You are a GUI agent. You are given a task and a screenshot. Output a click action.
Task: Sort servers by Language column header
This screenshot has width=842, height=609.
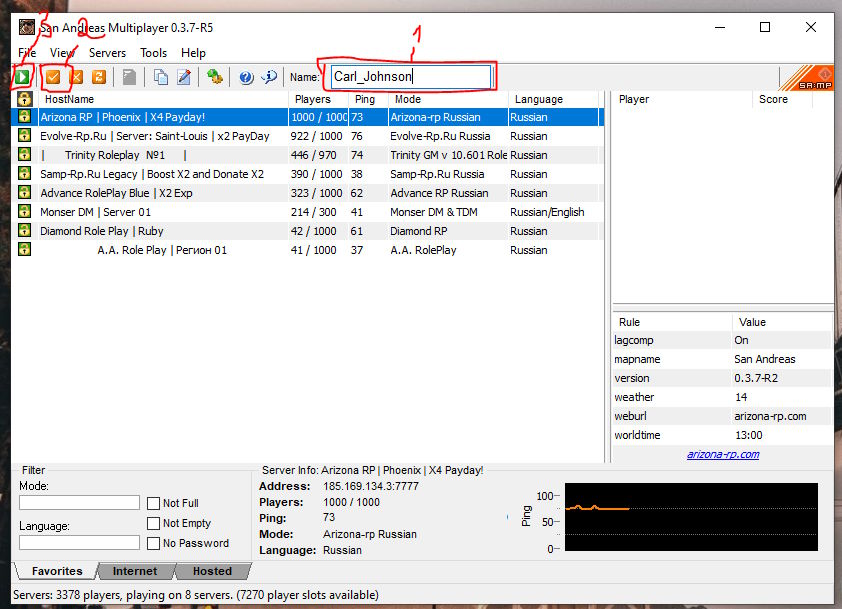pos(553,99)
